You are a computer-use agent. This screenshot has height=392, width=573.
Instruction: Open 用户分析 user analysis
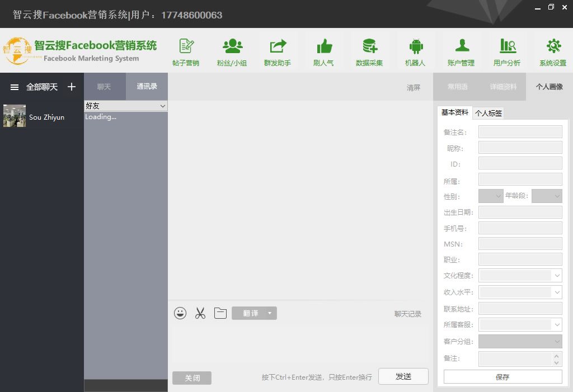(507, 52)
